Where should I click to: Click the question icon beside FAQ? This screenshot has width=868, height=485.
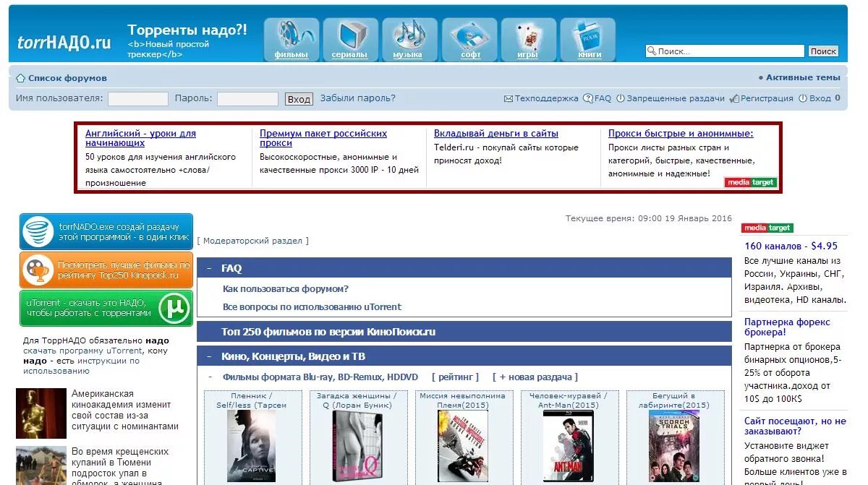click(588, 98)
